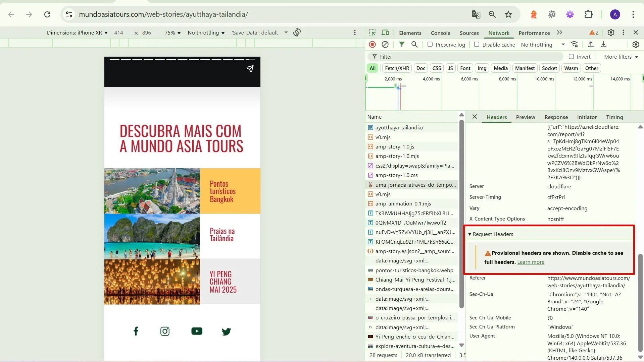Toggle the device toolbar
644x362 pixels.
click(385, 32)
